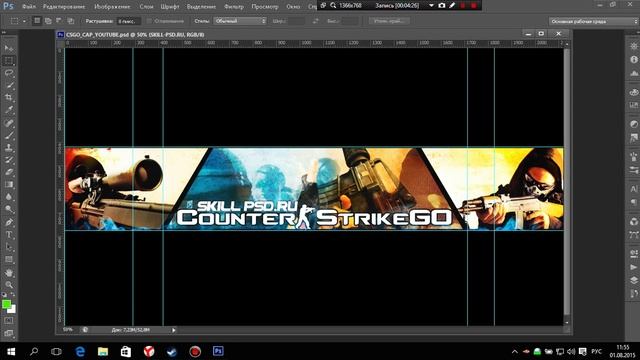This screenshot has height=360, width=640.
Task: Open the recorder overlay dropdown arrow
Action: [431, 5]
